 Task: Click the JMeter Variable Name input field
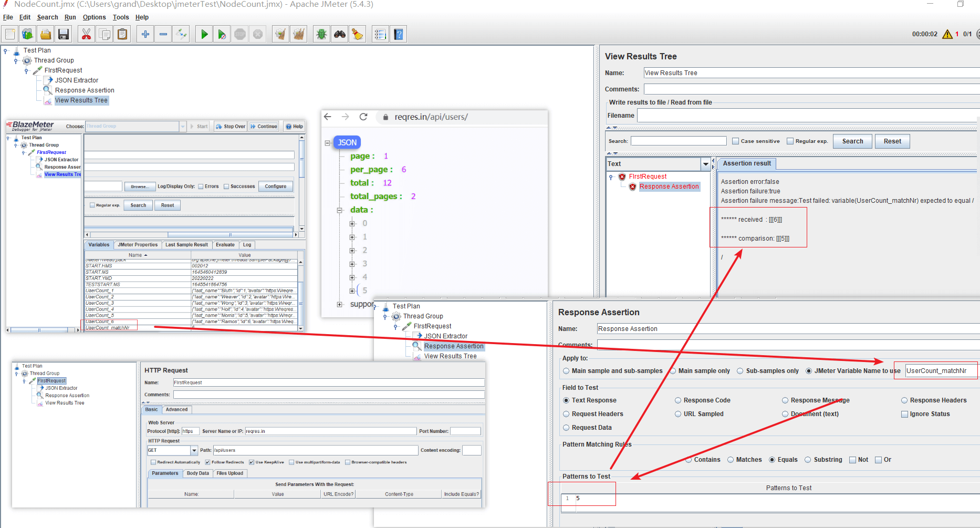(941, 371)
